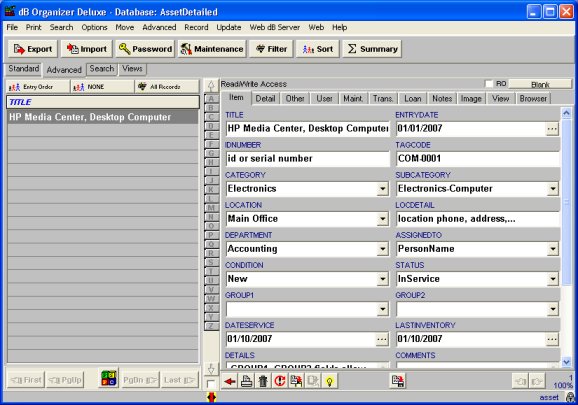Switch to the Views tab

(132, 69)
